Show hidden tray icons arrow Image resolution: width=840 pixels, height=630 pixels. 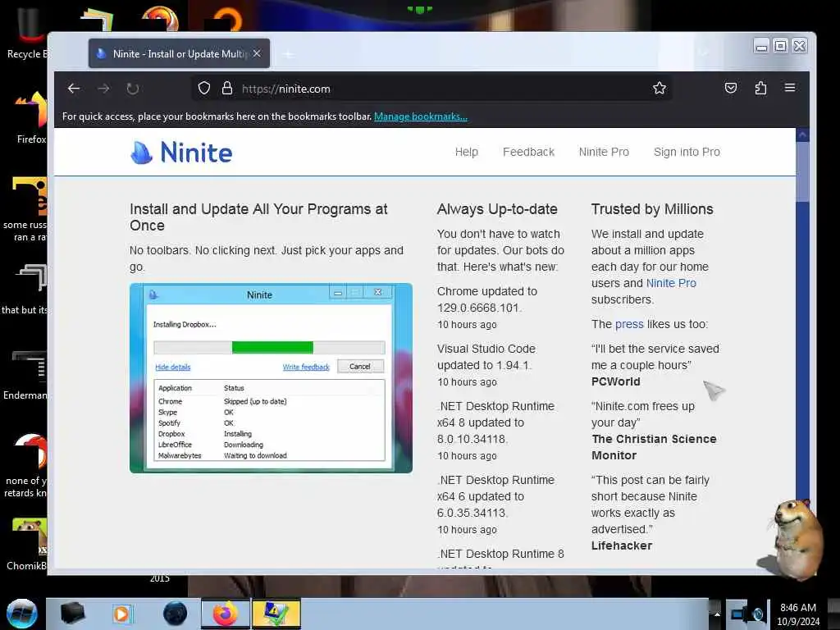point(717,614)
